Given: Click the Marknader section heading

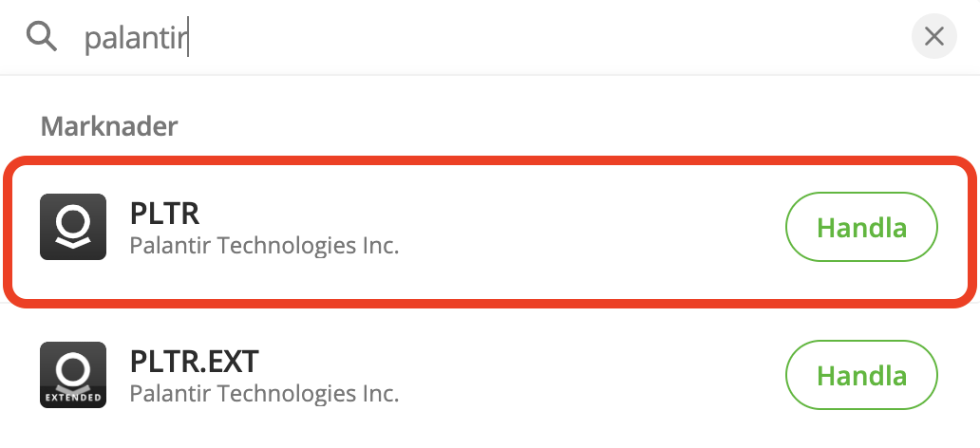Looking at the screenshot, I should [x=110, y=124].
